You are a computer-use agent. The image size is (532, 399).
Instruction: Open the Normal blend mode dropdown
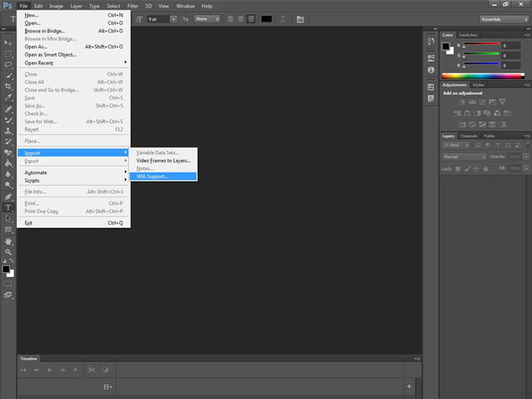tap(464, 157)
